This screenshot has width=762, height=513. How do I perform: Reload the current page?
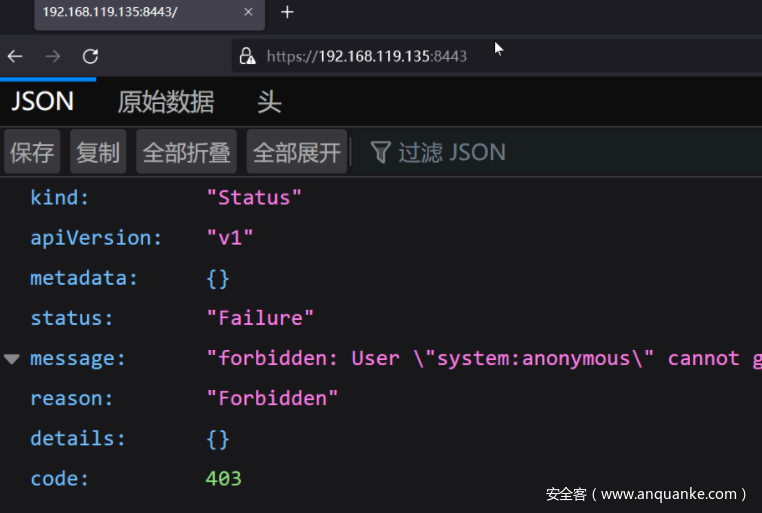(x=90, y=56)
